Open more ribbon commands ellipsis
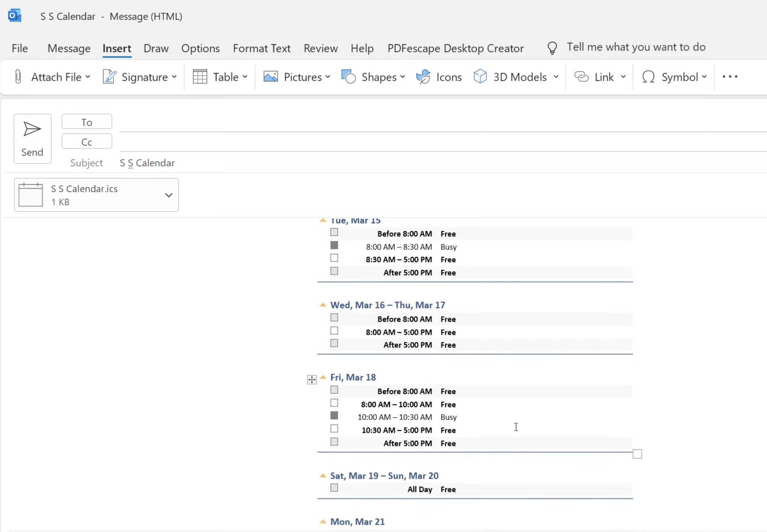This screenshot has width=767, height=532. tap(730, 77)
